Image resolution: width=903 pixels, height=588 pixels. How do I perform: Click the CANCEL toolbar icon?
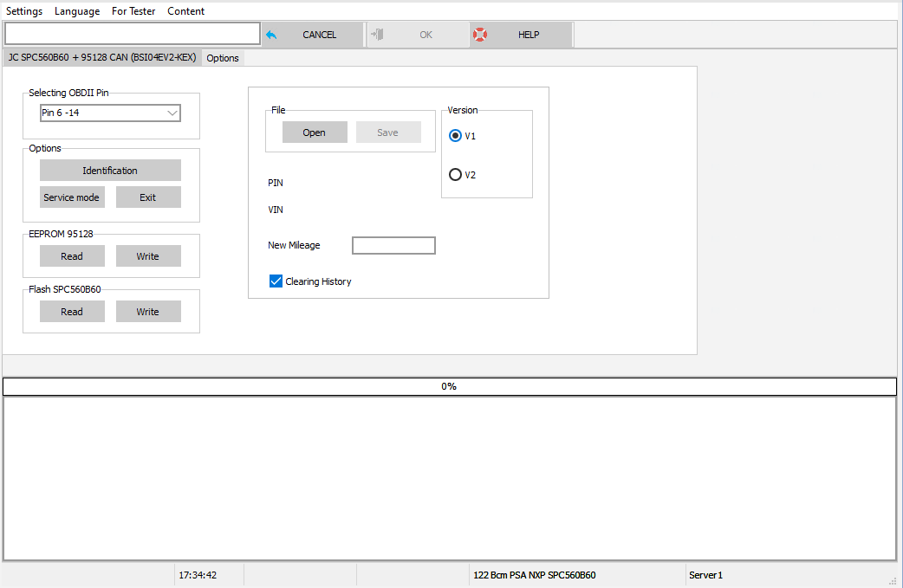pyautogui.click(x=271, y=34)
